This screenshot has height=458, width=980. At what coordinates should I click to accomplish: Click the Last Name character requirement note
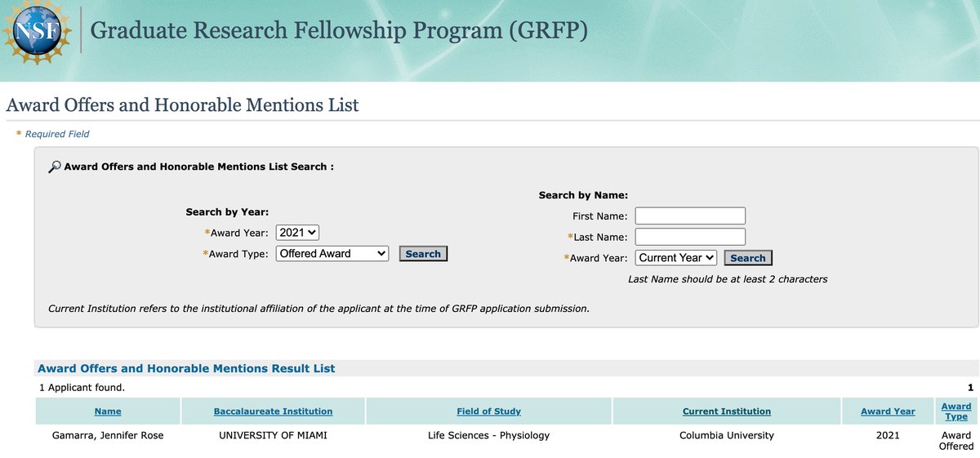[x=728, y=279]
